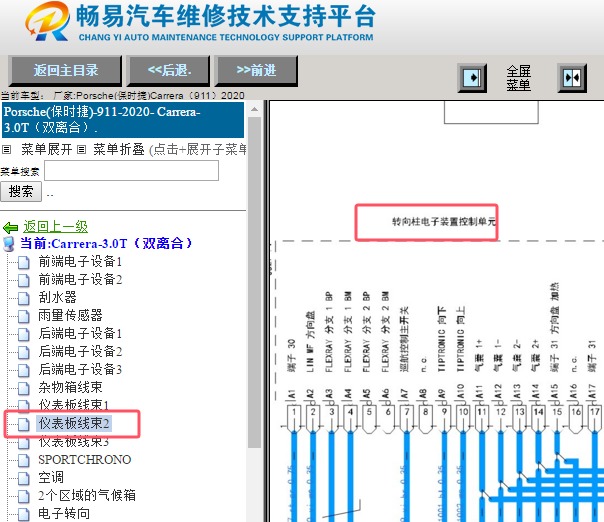Screen dimensions: 604x522
Task: Click the computer icon beside 当前:Carrera-3.0T
Action: 8,244
